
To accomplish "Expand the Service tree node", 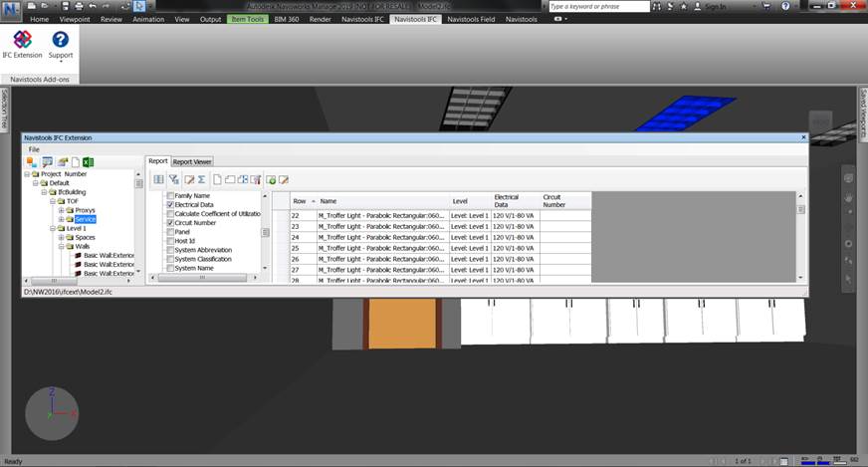I will 62,219.
